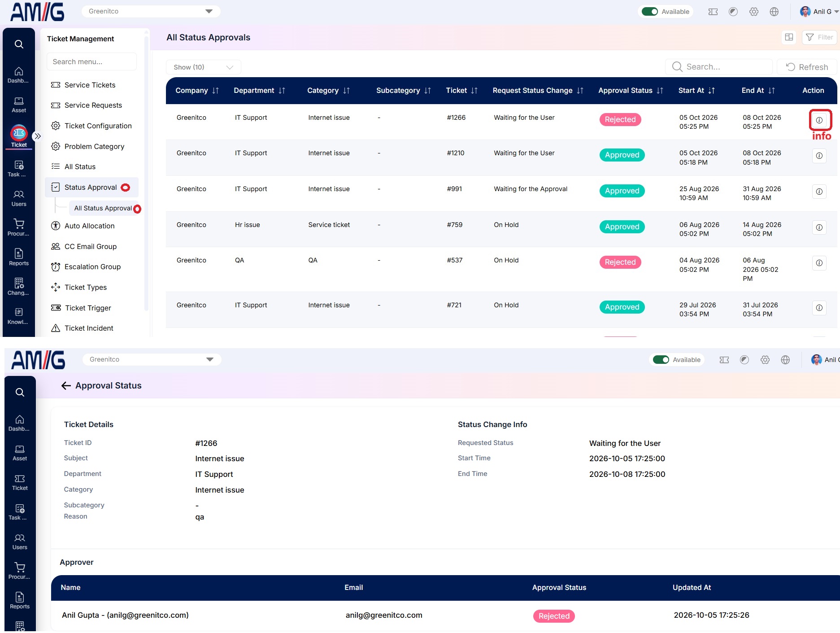Open Asset in All Status Approvals screen sidebar
Image resolution: width=840 pixels, height=633 pixels.
click(x=18, y=105)
